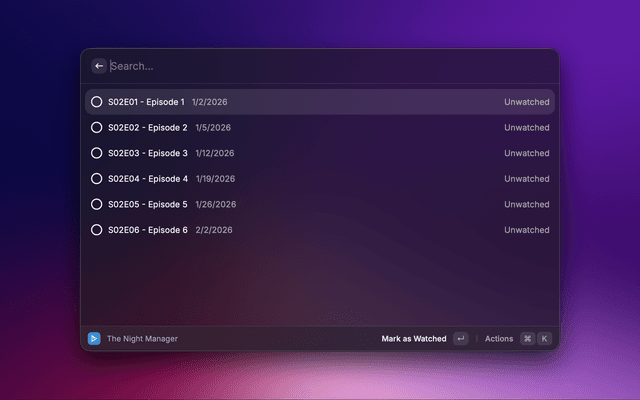Click the extension icon by The Night Manager
Screen dimensions: 640x400
94,339
